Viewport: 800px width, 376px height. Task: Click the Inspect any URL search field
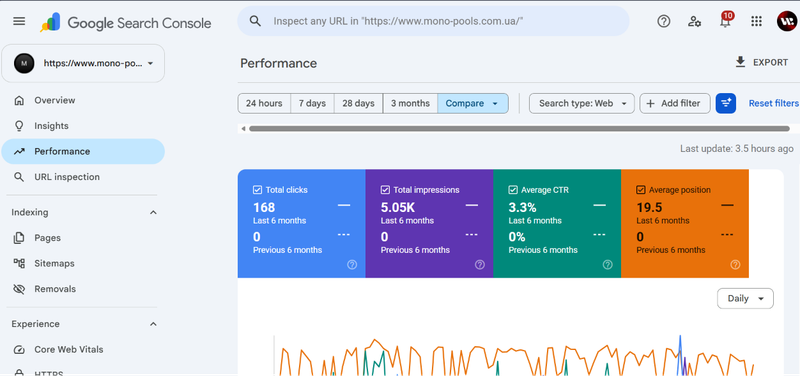click(x=433, y=21)
